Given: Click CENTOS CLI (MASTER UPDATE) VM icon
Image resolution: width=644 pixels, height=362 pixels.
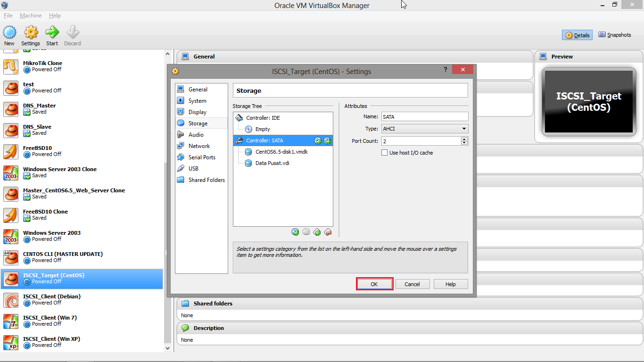Looking at the screenshot, I should pyautogui.click(x=11, y=257).
